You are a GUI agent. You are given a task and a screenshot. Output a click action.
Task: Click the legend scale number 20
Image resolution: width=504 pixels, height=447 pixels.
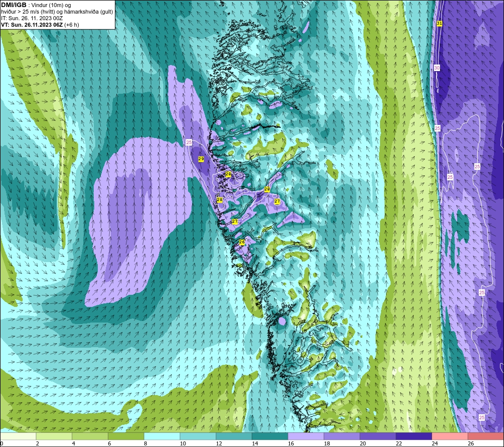pos(363,443)
